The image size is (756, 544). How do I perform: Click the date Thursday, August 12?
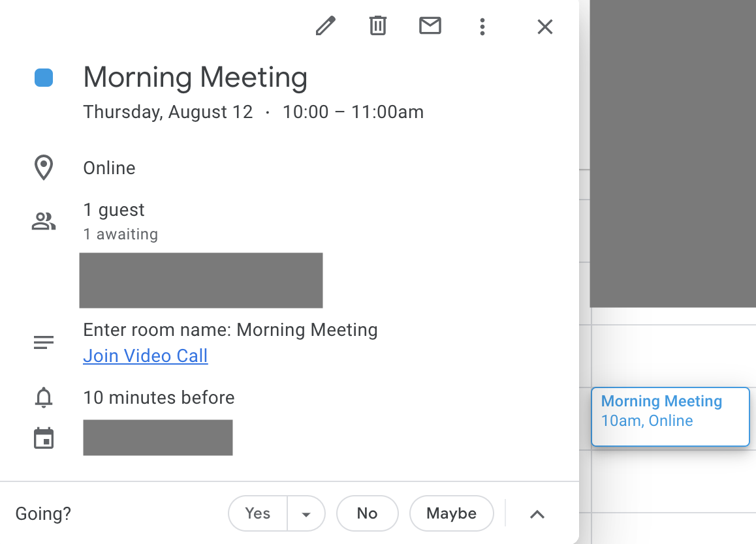tap(168, 112)
